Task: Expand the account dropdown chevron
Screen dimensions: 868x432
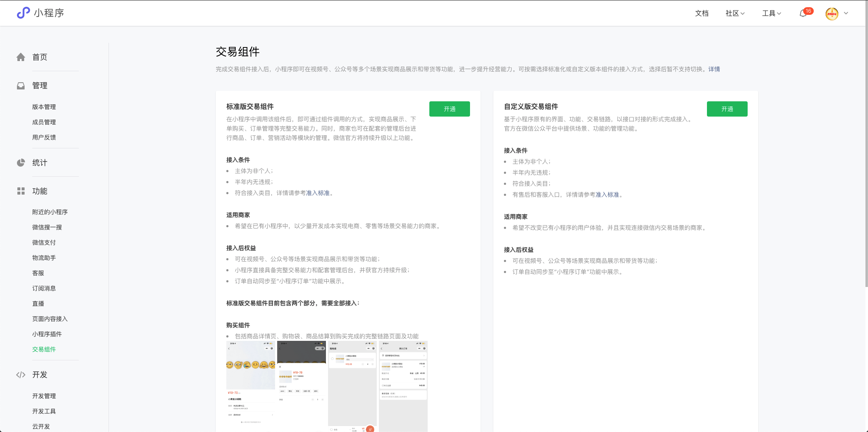Action: (x=846, y=13)
